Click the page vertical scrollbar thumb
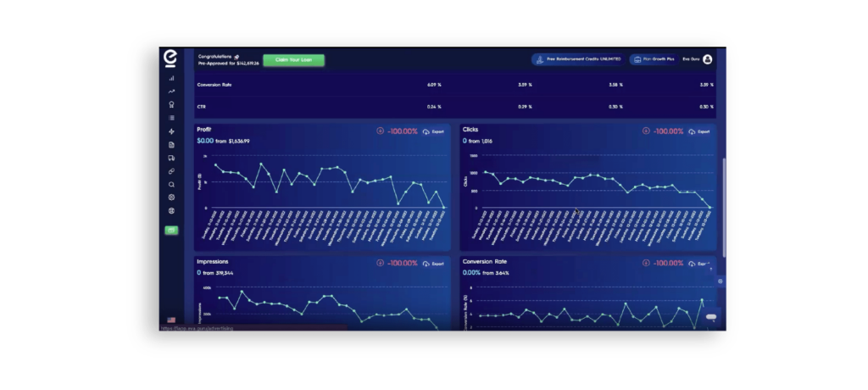Screen dimensions: 868x390 click(x=723, y=206)
